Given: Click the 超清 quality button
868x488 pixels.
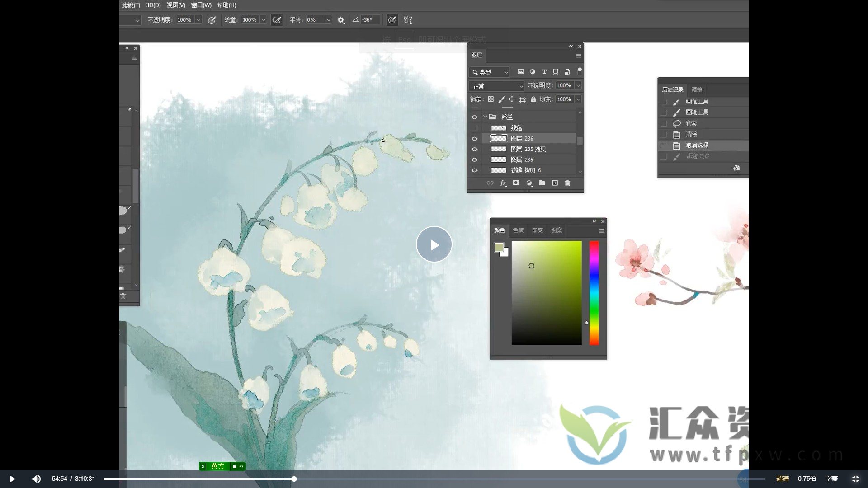Looking at the screenshot, I should 782,479.
